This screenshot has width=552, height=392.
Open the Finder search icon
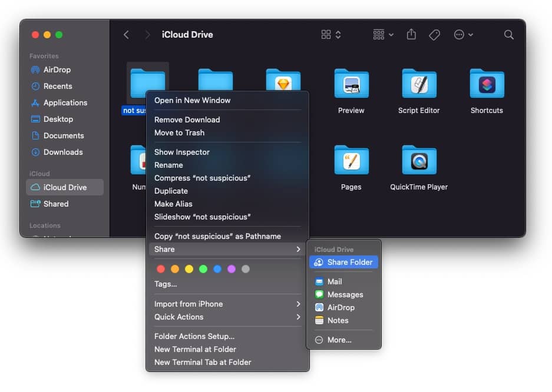point(508,35)
